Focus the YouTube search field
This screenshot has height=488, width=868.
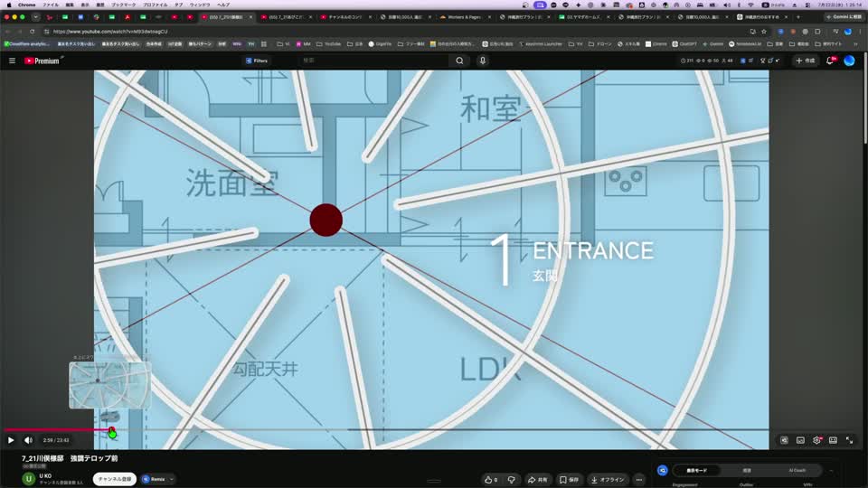coord(373,61)
